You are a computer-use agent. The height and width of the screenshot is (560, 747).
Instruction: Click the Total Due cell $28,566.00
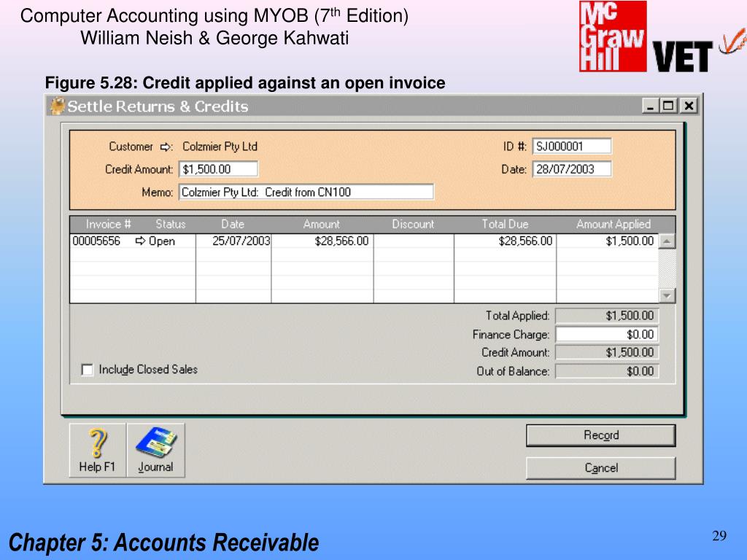pos(506,241)
